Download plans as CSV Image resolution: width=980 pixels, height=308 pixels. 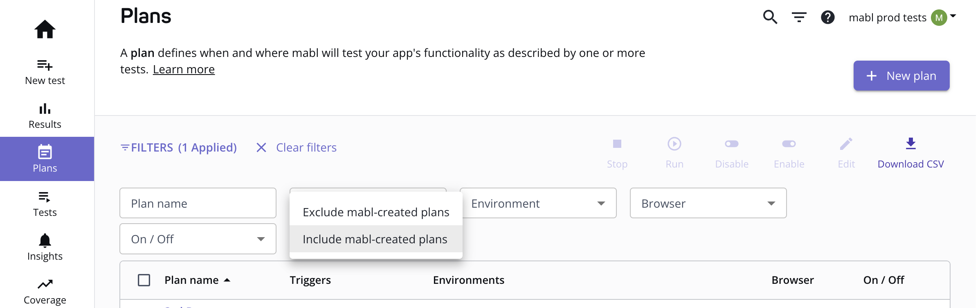pyautogui.click(x=910, y=153)
